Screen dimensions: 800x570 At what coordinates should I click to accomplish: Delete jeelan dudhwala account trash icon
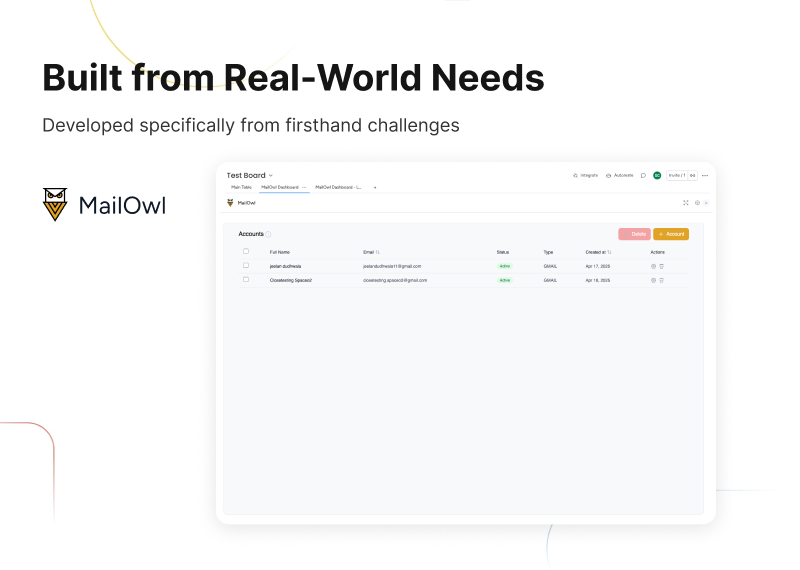662,266
